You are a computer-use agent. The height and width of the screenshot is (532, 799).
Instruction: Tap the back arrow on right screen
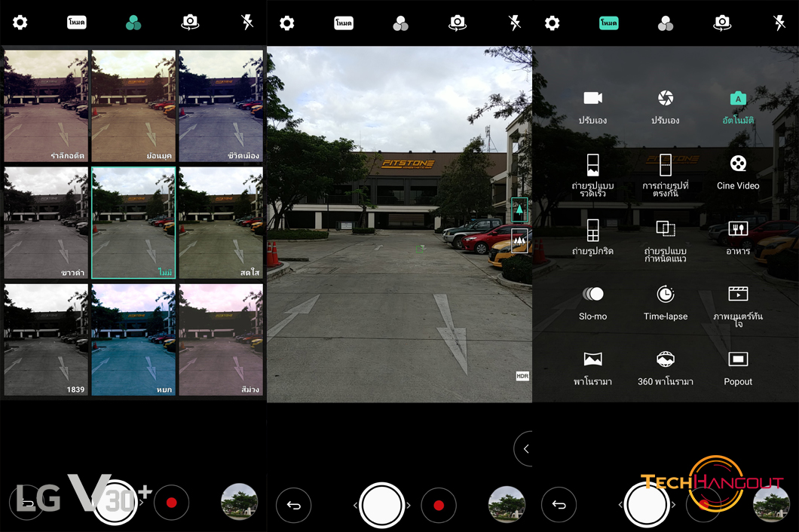[x=559, y=505]
